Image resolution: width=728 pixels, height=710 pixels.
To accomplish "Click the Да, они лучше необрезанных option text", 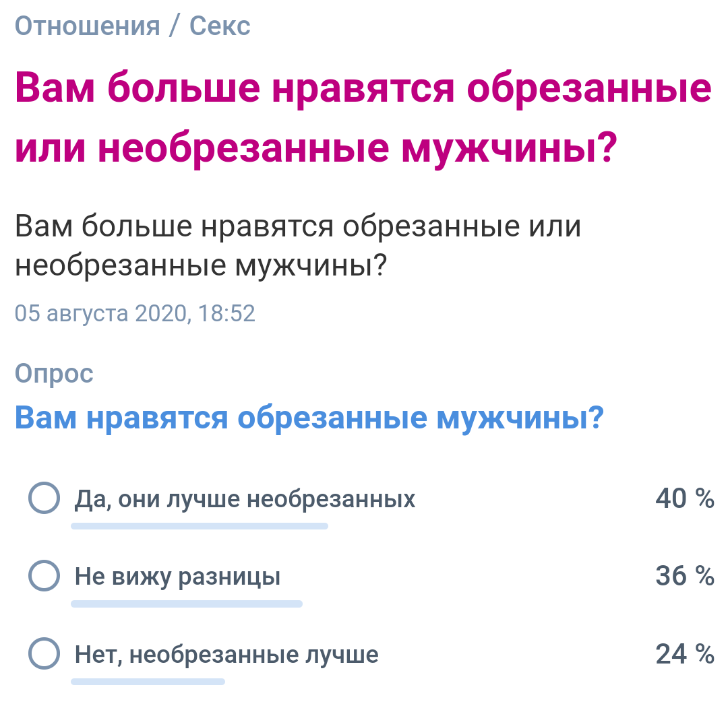I will point(245,499).
